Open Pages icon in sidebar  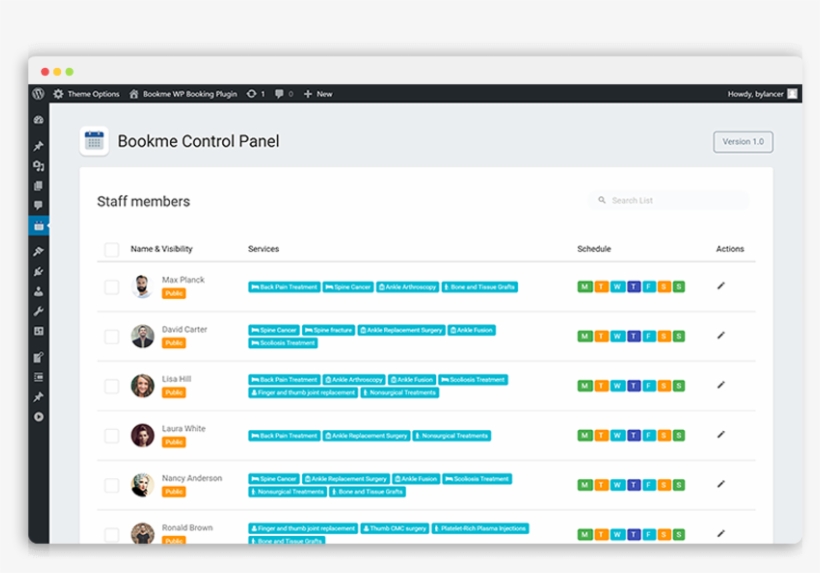pyautogui.click(x=39, y=186)
